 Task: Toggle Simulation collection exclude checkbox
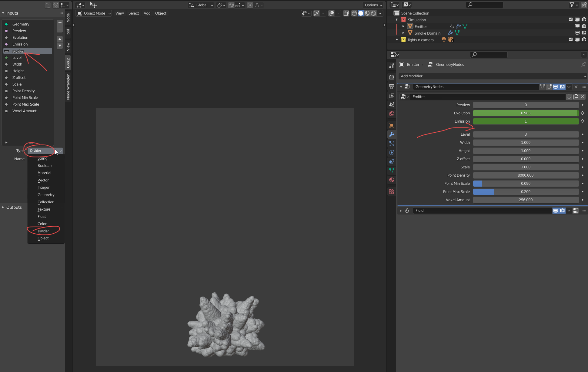[x=571, y=19]
